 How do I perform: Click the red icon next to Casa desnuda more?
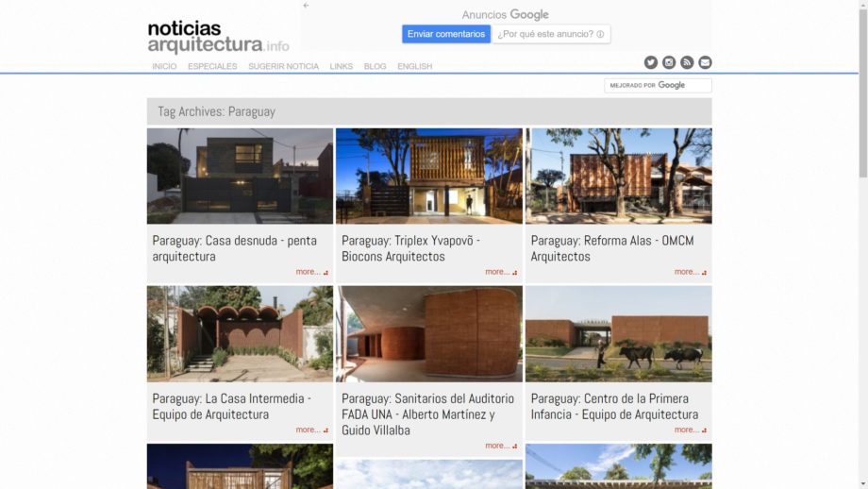325,273
